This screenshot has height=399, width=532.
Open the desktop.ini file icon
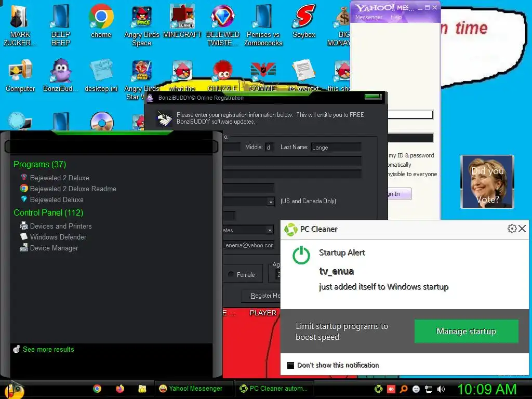[x=101, y=75]
